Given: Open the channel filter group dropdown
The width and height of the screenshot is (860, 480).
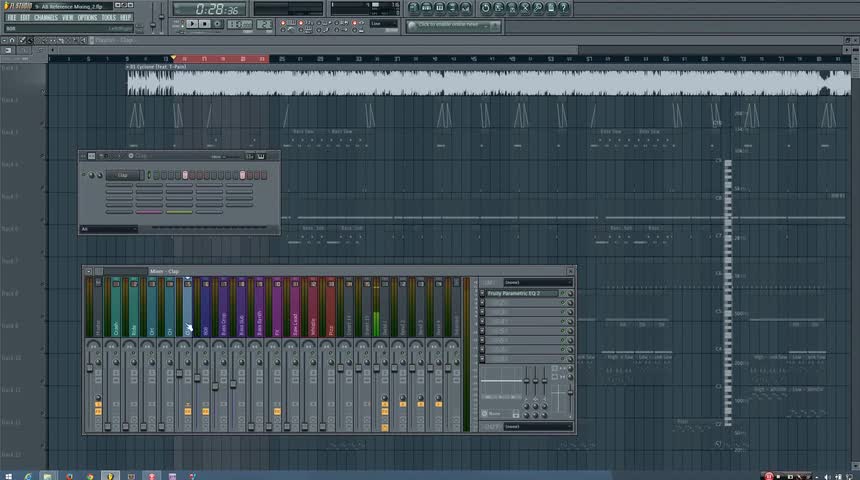Looking at the screenshot, I should [x=108, y=229].
